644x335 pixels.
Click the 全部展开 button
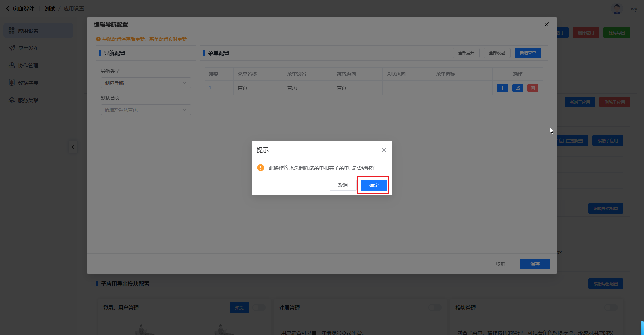[x=466, y=53]
